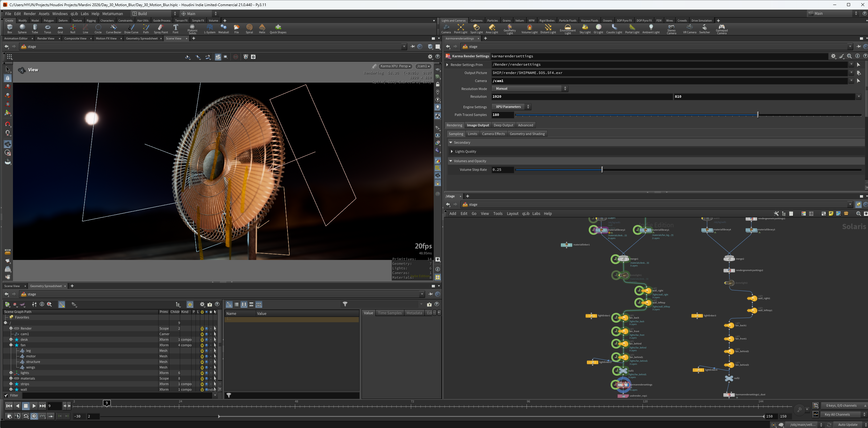Switch to the Camera Effects tab
This screenshot has height=428, width=868.
[493, 134]
